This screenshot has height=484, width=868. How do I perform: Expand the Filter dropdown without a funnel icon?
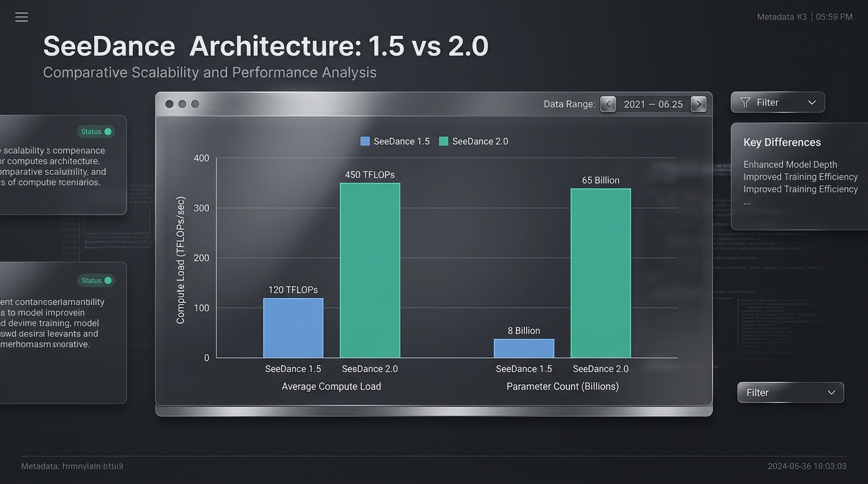[x=790, y=392]
